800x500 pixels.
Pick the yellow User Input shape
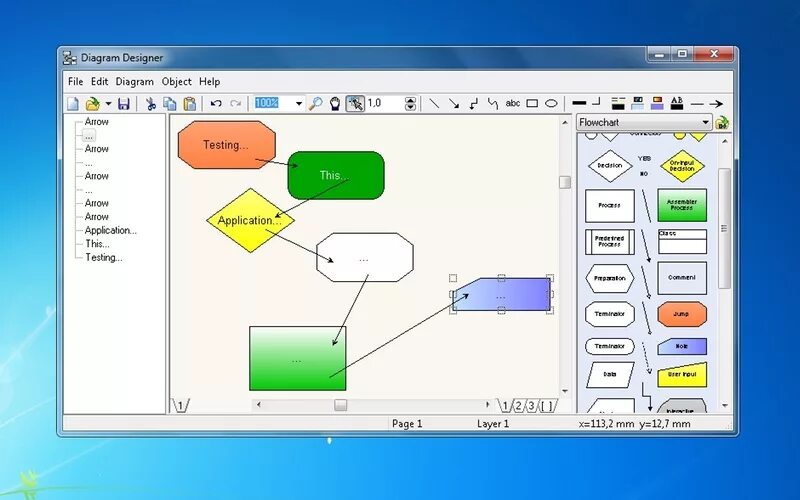tap(682, 374)
